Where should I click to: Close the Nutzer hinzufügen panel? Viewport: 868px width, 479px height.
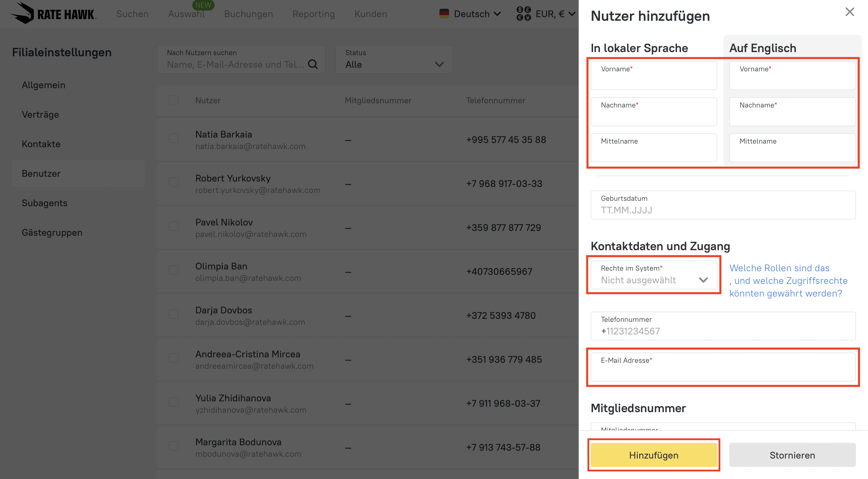point(850,12)
